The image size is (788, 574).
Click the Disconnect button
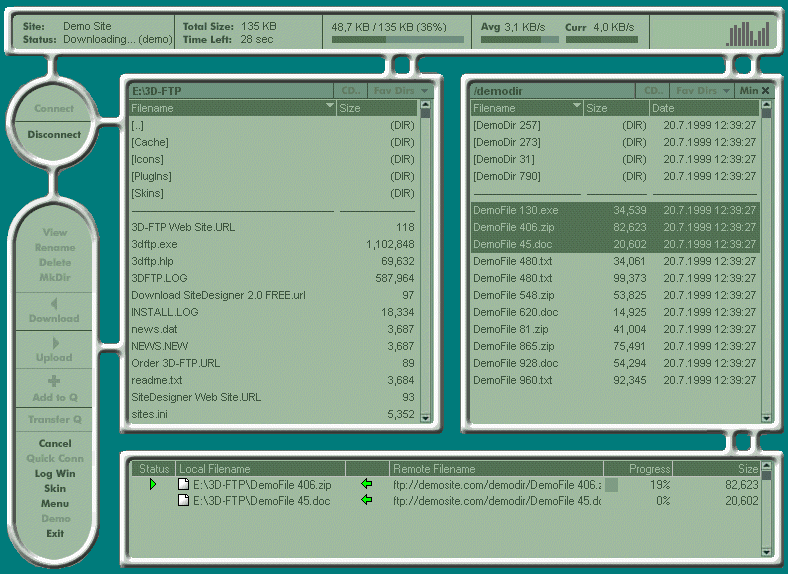54,135
